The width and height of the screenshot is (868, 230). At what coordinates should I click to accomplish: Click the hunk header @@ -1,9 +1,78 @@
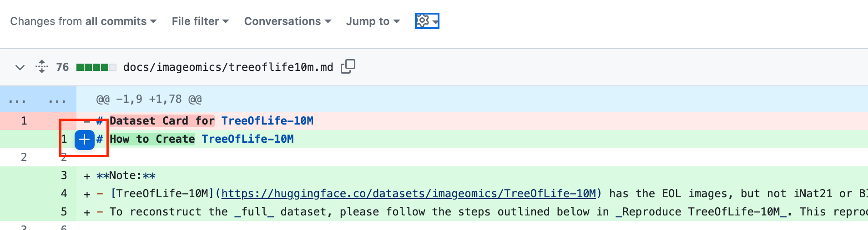[x=149, y=99]
